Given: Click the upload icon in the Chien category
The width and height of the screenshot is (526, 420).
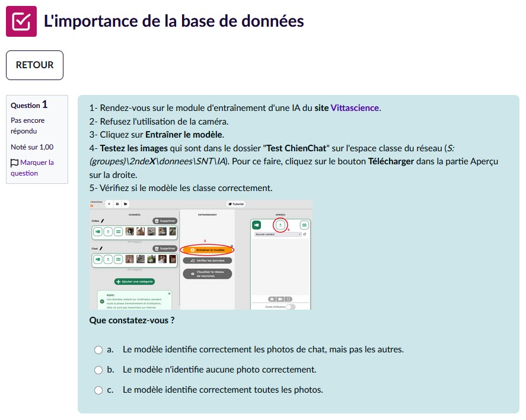Looking at the screenshot, I should pos(109,231).
